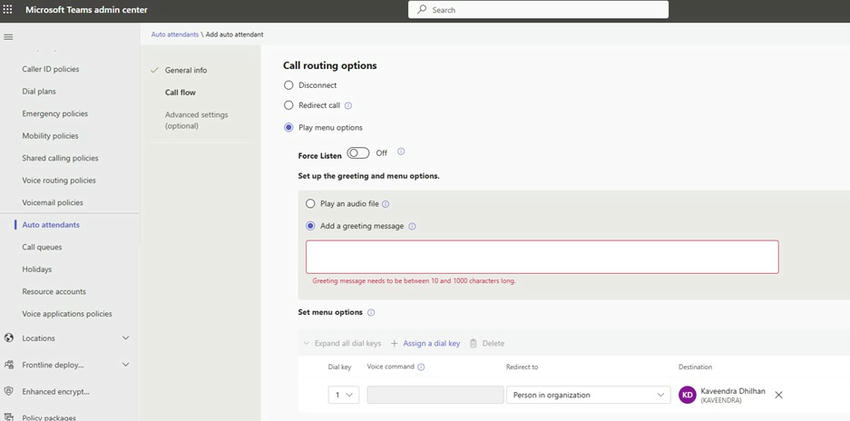Open Dial plans page
Viewport: 850px width, 421px height.
click(x=39, y=92)
